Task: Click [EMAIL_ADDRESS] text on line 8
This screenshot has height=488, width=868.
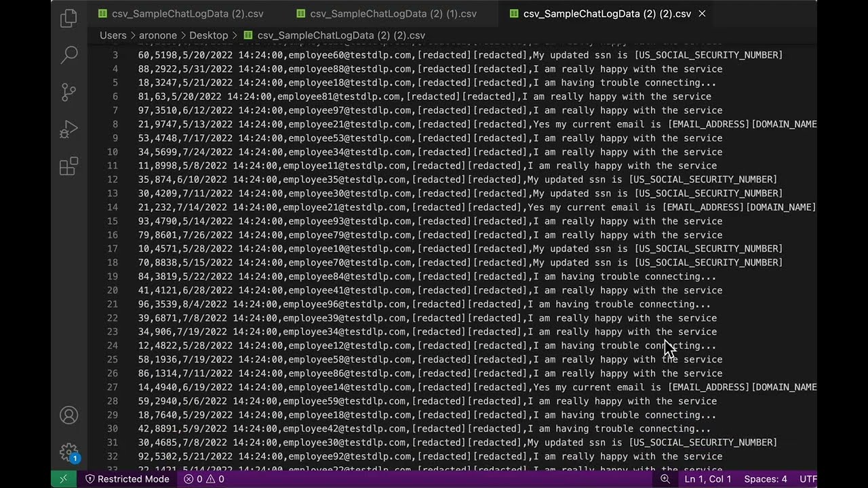Action: tap(709, 124)
